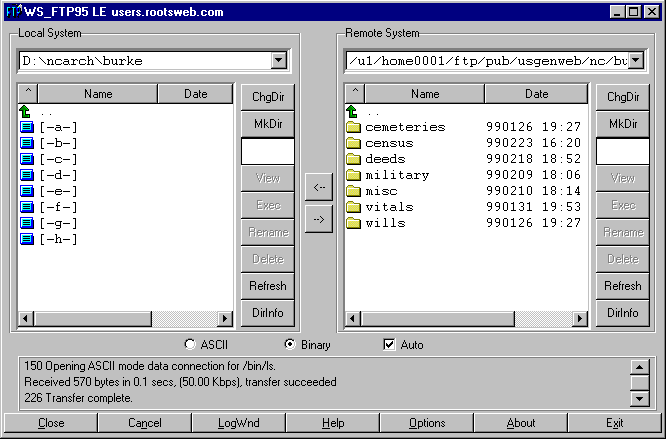Click the green up-directory arrow in local pane
666x439 pixels.
pos(26,111)
